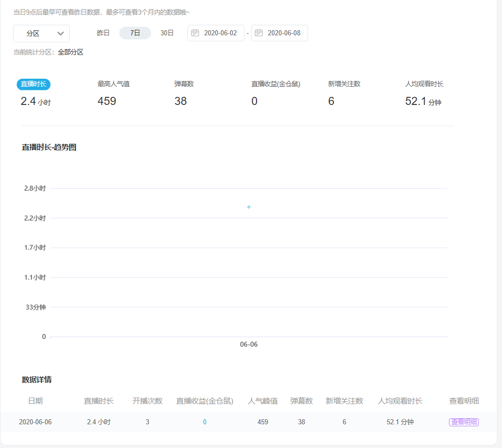The image size is (502, 448).
Task: Edit the start date 2020-06-02 field
Action: (x=220, y=33)
